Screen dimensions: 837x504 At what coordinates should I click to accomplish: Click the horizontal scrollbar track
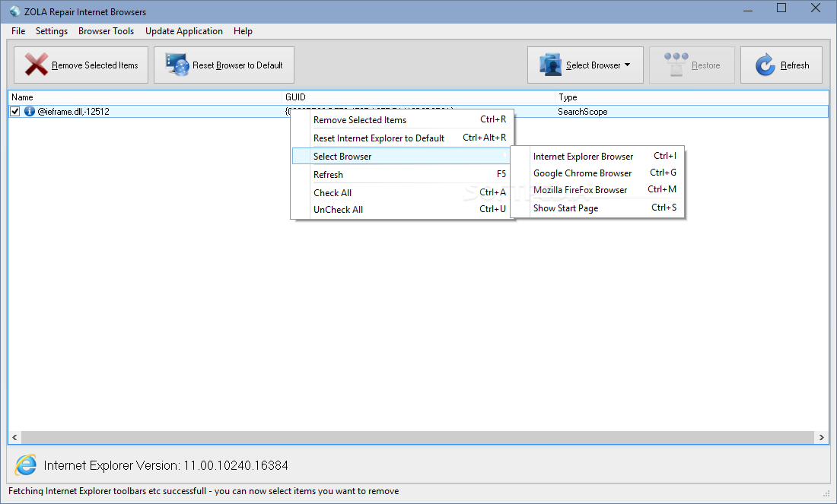tap(418, 437)
